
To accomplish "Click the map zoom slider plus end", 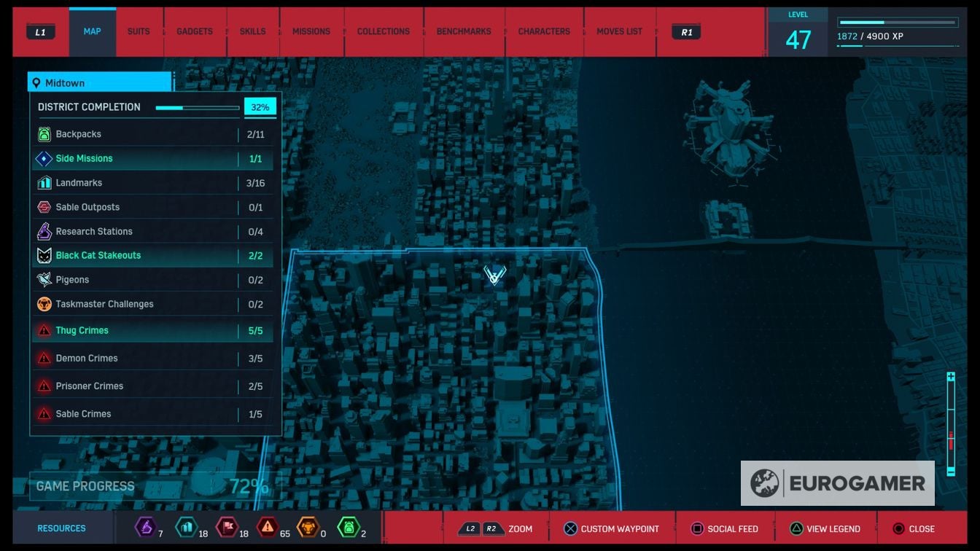I will pos(951,377).
